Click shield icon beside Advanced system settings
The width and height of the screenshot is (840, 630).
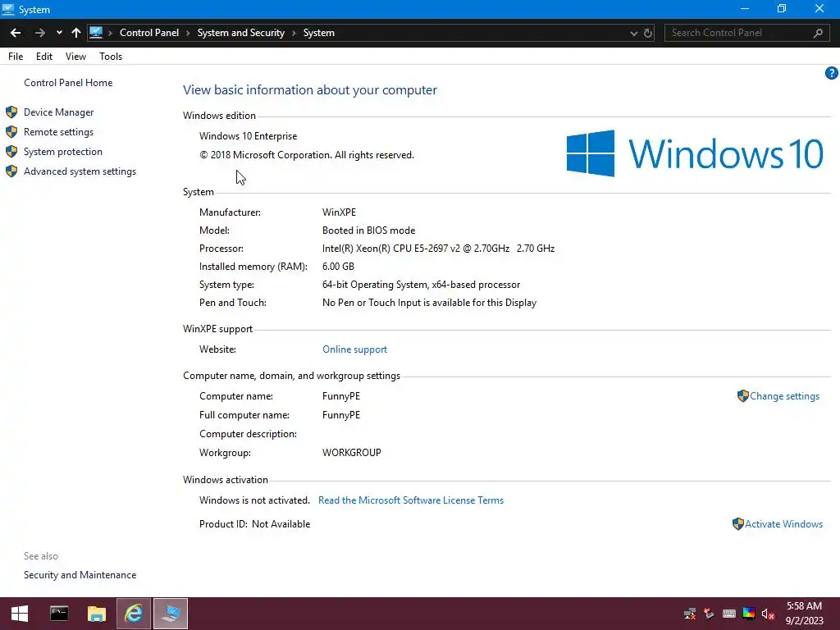11,171
